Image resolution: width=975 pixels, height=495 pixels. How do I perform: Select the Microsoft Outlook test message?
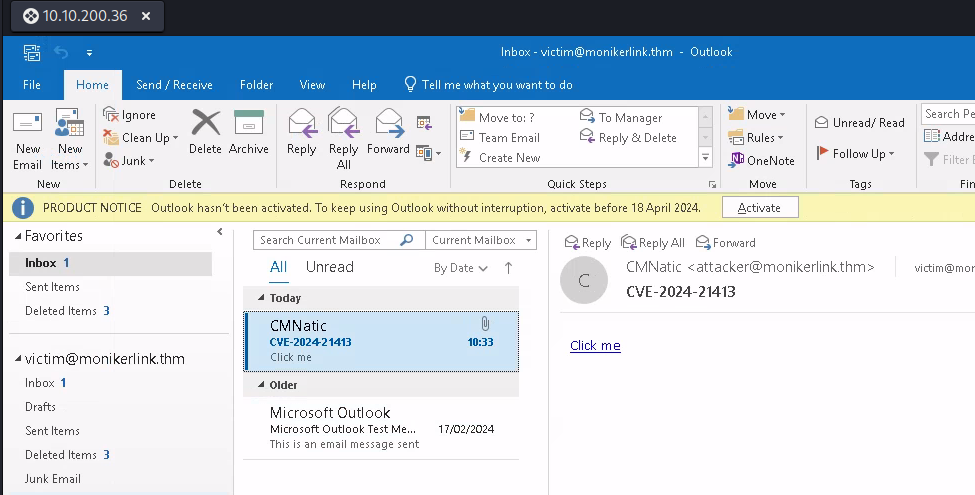click(381, 428)
